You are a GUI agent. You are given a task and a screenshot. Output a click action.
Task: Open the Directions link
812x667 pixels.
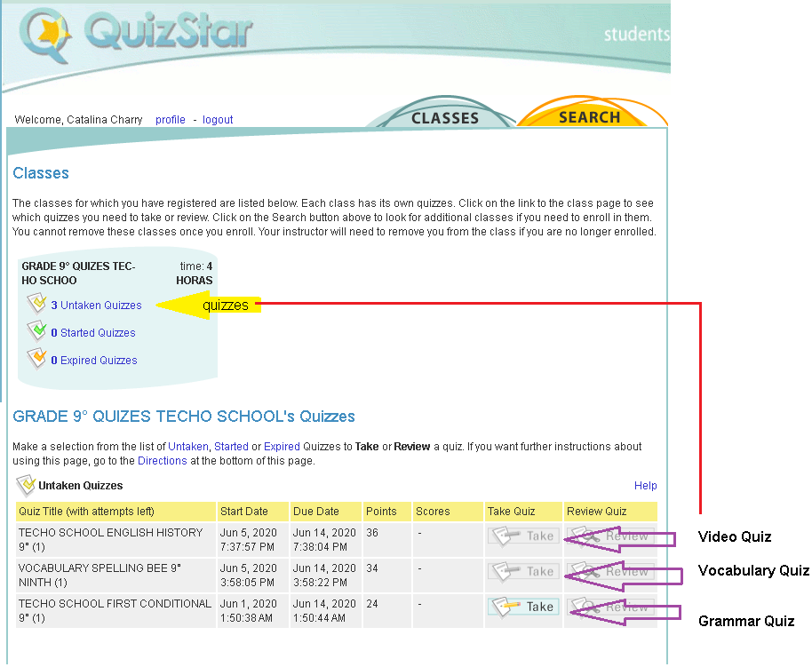(162, 461)
